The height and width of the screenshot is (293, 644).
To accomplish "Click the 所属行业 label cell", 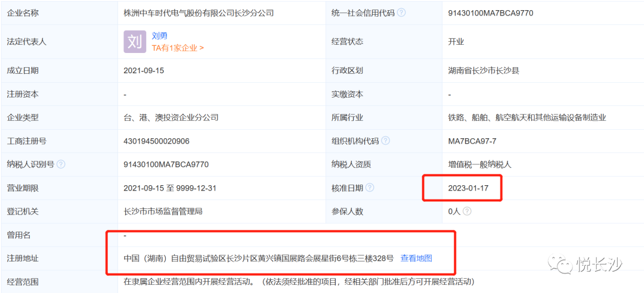I will 383,118.
